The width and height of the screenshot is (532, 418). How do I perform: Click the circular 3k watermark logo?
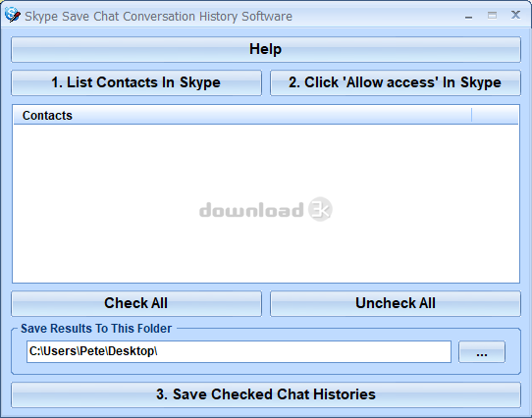320,209
